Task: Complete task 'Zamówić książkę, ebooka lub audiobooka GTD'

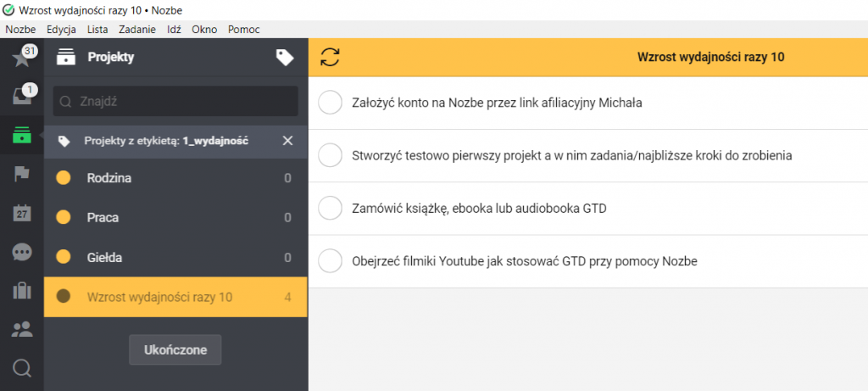Action: tap(329, 208)
